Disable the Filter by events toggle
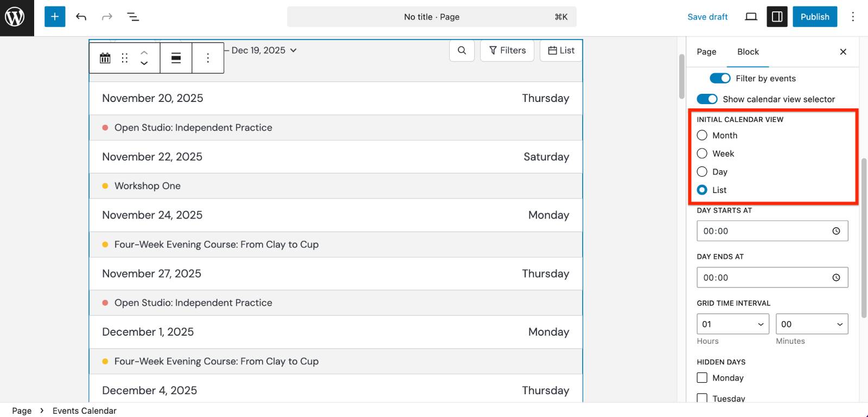This screenshot has height=417, width=868. pos(719,78)
